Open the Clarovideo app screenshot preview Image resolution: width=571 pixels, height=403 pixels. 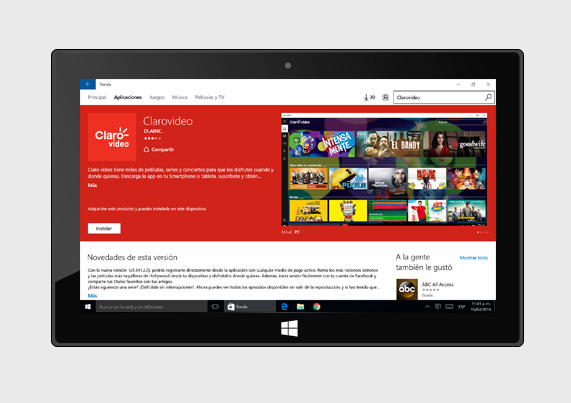pos(384,170)
